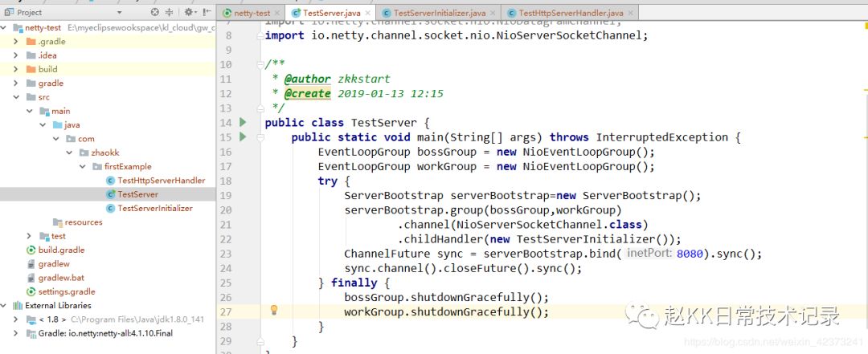
Task: Click the .gradle orange folder icon
Action: [31, 42]
